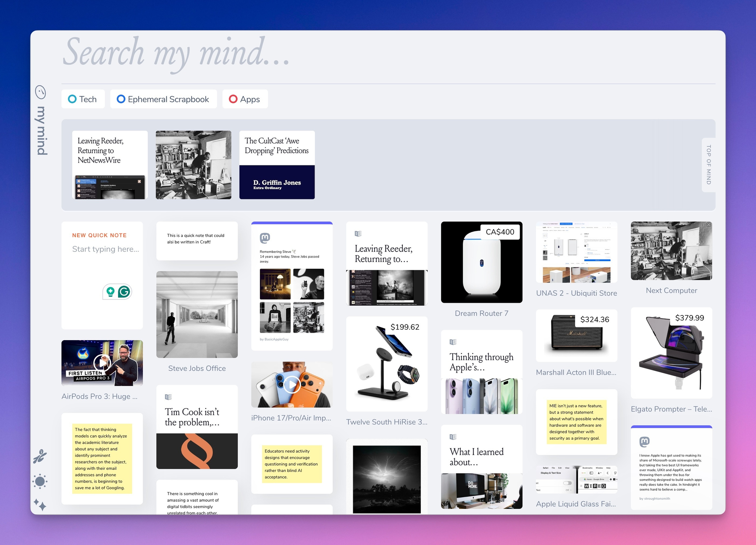Open the 'What I learned about…' article title
756x545 pixels.
(x=477, y=457)
